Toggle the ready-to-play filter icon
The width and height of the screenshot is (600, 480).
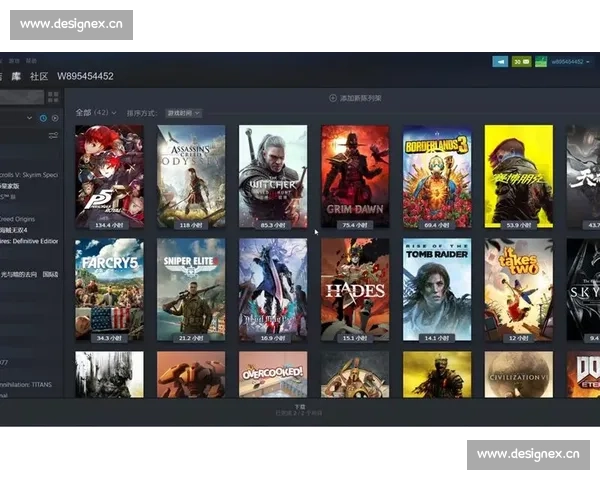click(54, 118)
